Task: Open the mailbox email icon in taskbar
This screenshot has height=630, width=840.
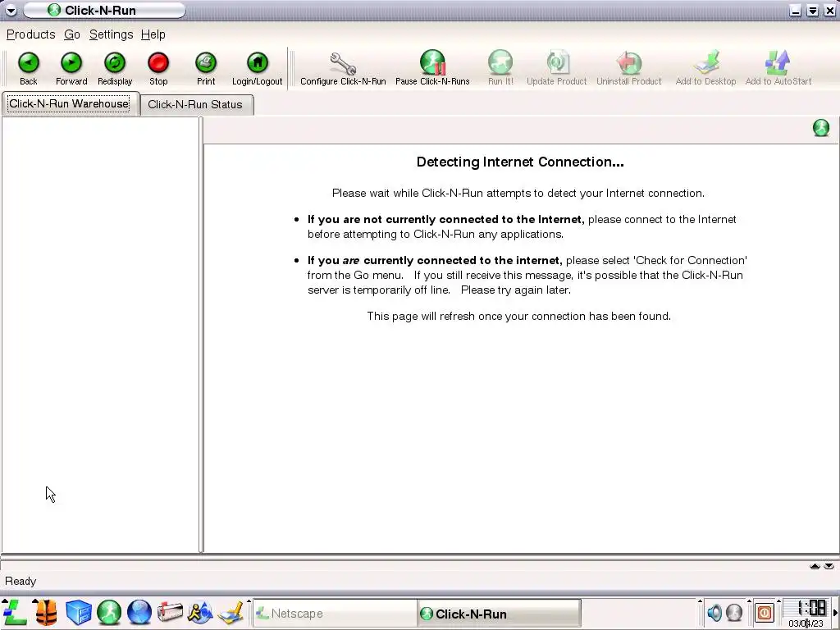Action: 170,613
